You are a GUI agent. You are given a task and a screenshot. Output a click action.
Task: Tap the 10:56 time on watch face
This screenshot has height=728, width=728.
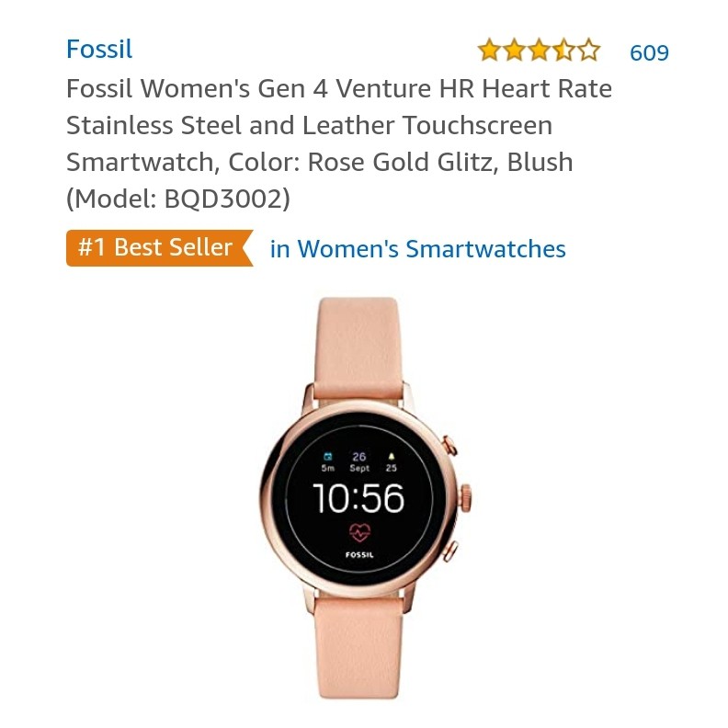pos(358,498)
